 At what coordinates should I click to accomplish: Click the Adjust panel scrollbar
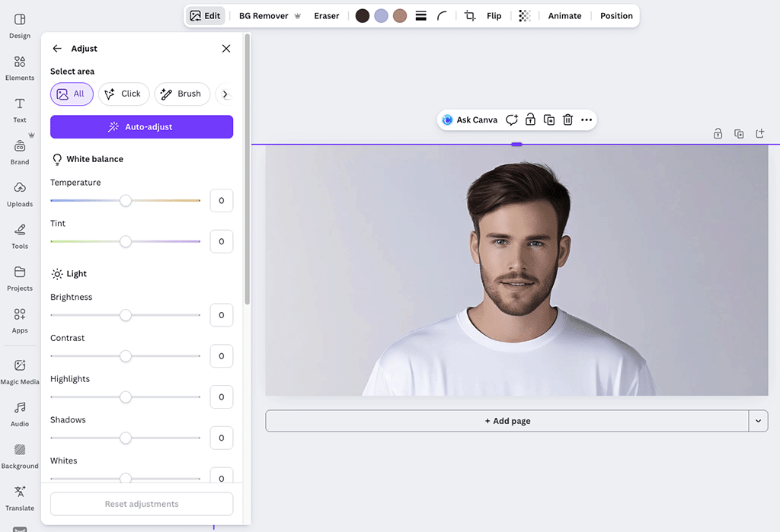pos(248,169)
